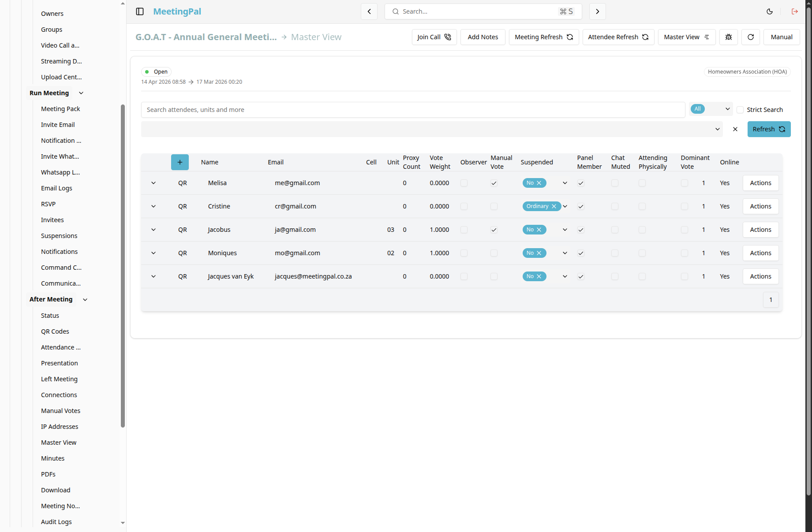Image resolution: width=812 pixels, height=532 pixels.
Task: Go back with left chevron button
Action: coord(369,11)
